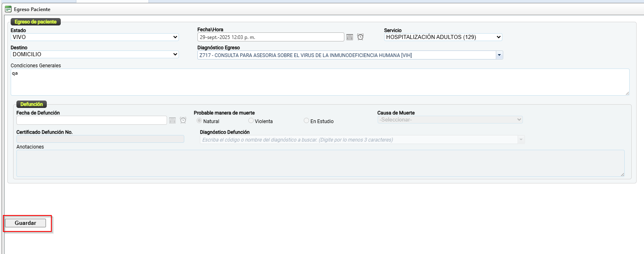Viewport: 644px width, 254px height.
Task: Open the Fecha\Hora calendar picker icon
Action: pos(350,37)
